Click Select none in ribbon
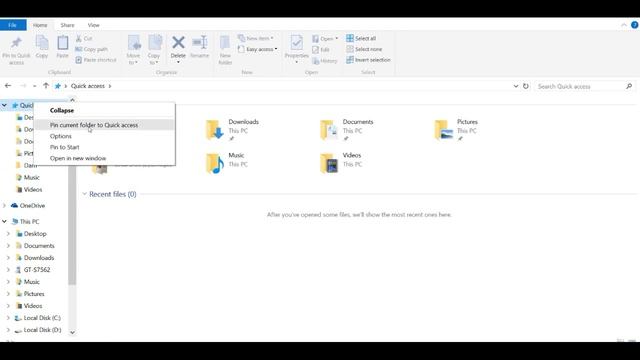The image size is (640, 360). click(364, 49)
